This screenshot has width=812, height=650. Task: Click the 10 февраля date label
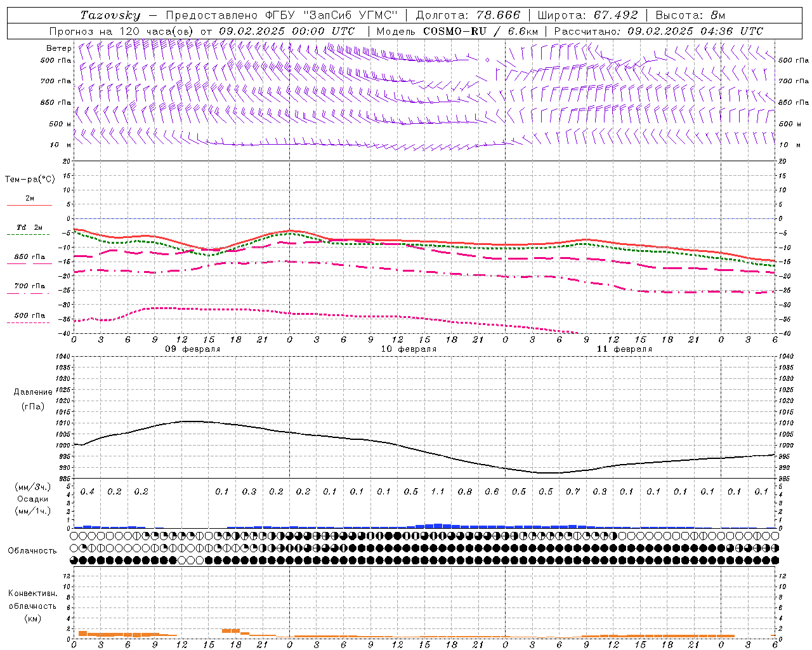pos(408,349)
